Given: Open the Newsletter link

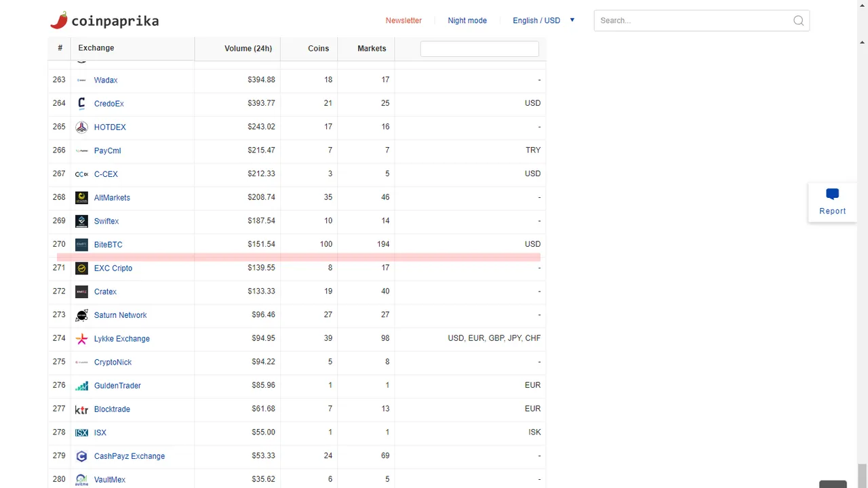Looking at the screenshot, I should click(403, 20).
